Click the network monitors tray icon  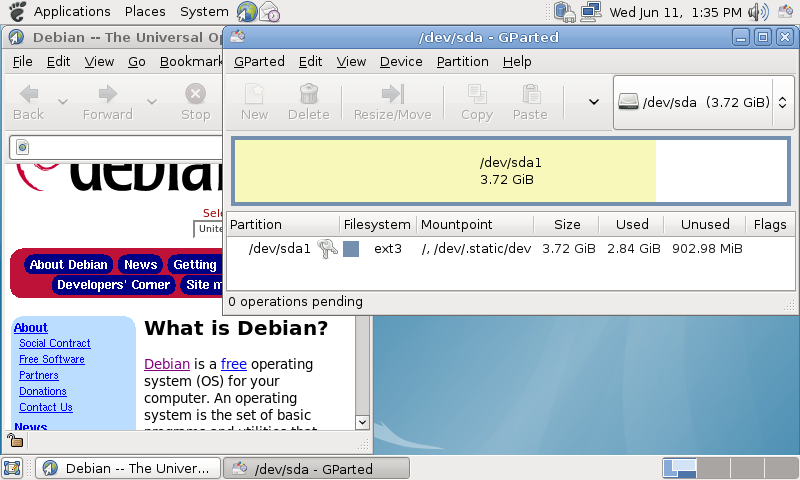591,12
